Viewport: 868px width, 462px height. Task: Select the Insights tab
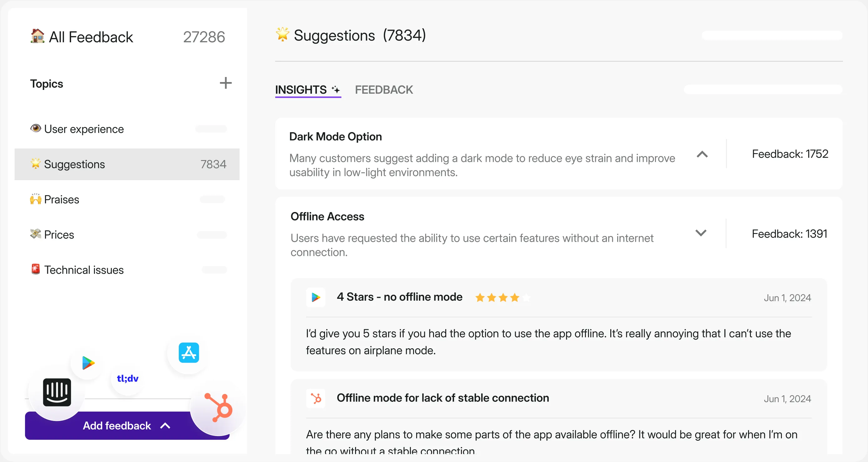[300, 90]
